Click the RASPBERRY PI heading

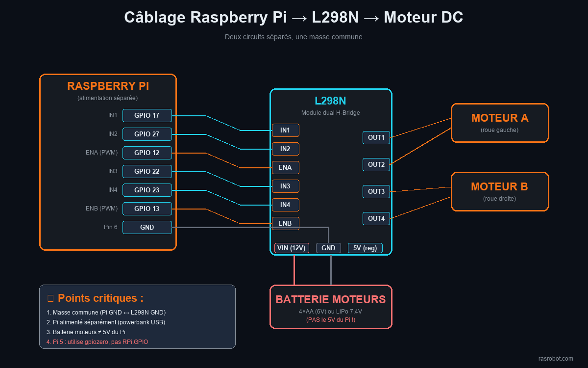tap(108, 86)
